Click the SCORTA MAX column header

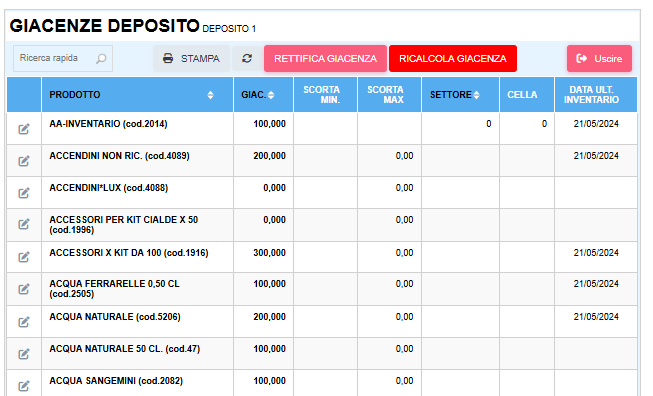[389, 95]
